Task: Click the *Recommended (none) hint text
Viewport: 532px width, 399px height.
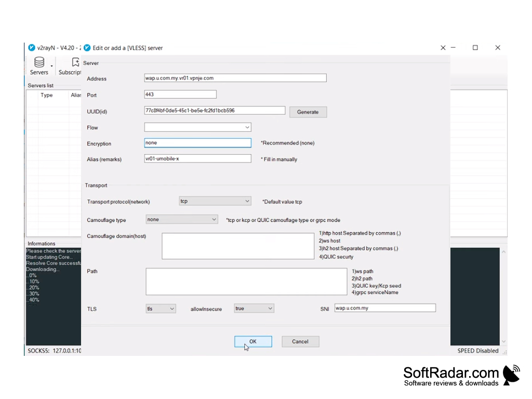Action: pos(287,143)
